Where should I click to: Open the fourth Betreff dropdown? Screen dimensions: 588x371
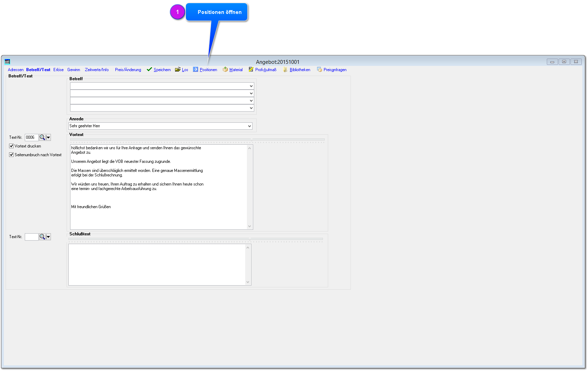(x=251, y=108)
